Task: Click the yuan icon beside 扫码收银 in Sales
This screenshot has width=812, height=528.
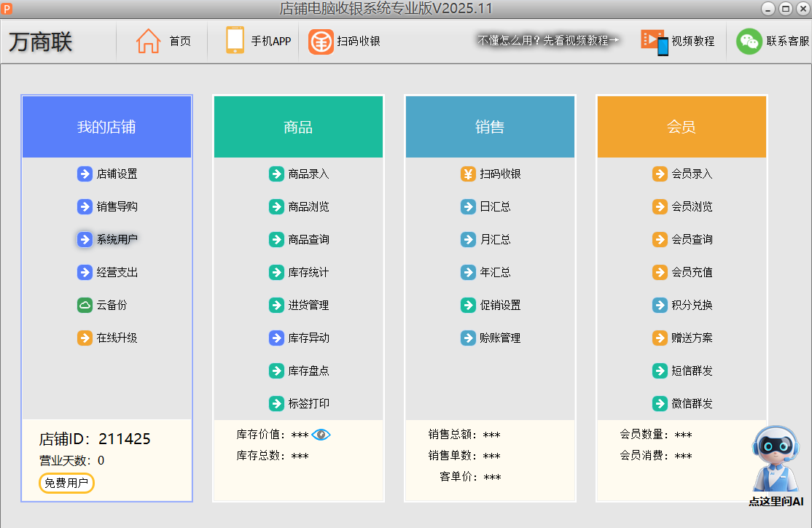Action: (x=468, y=174)
